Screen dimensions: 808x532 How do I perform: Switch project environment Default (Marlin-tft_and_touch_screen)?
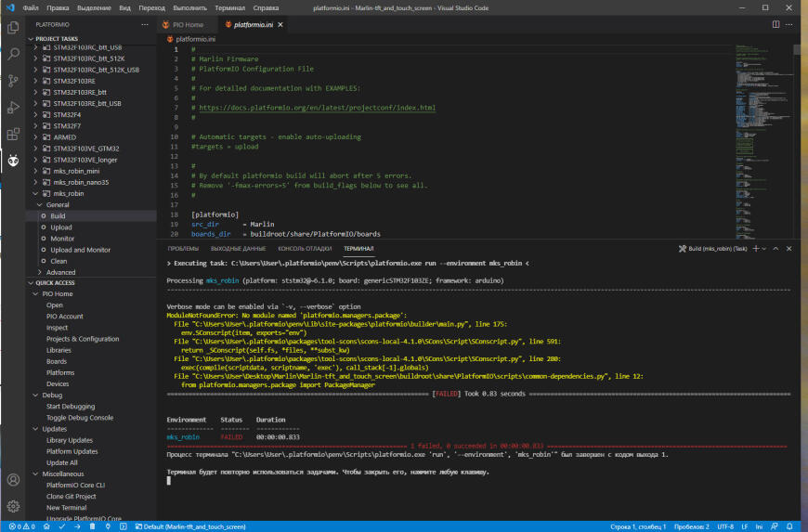point(190,526)
